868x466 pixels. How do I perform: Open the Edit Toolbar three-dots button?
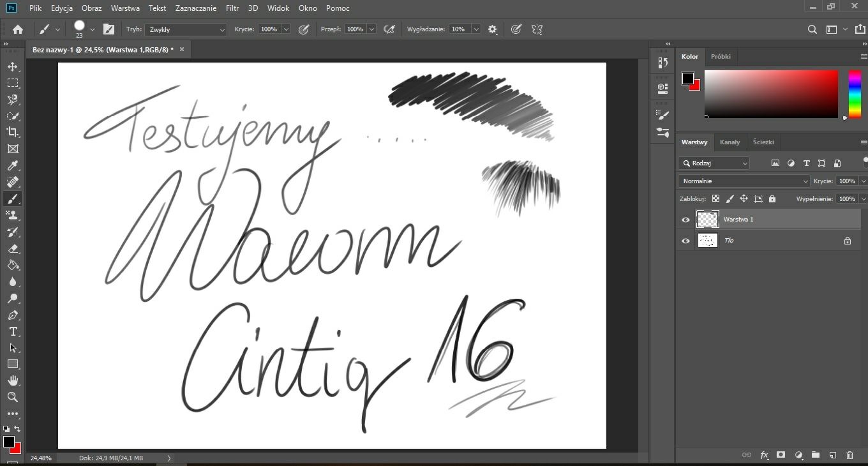click(x=12, y=414)
